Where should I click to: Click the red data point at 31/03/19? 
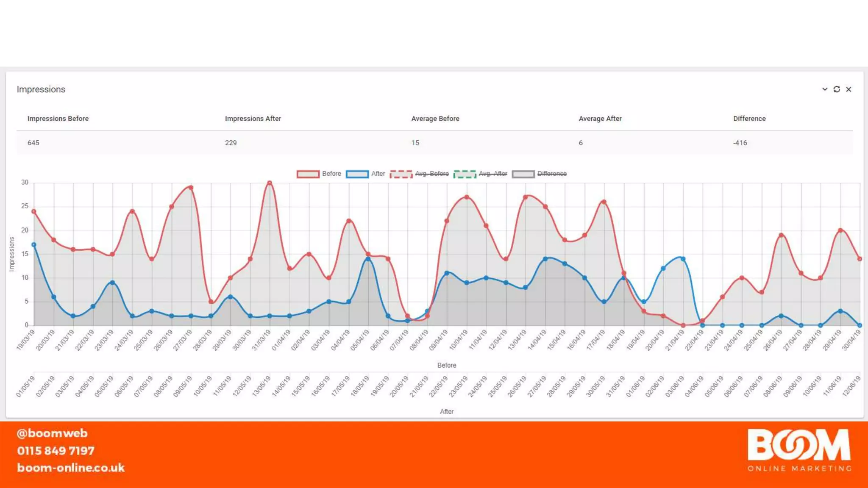(x=270, y=183)
